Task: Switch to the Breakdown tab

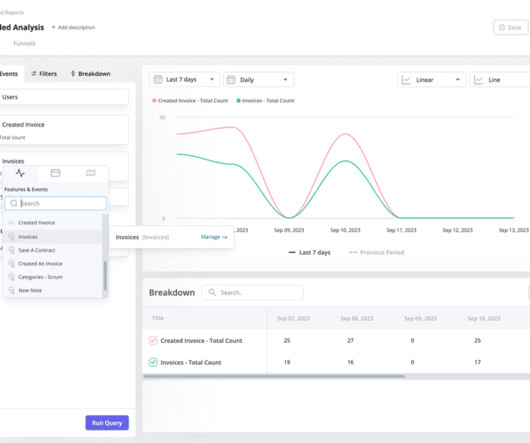Action: click(91, 74)
